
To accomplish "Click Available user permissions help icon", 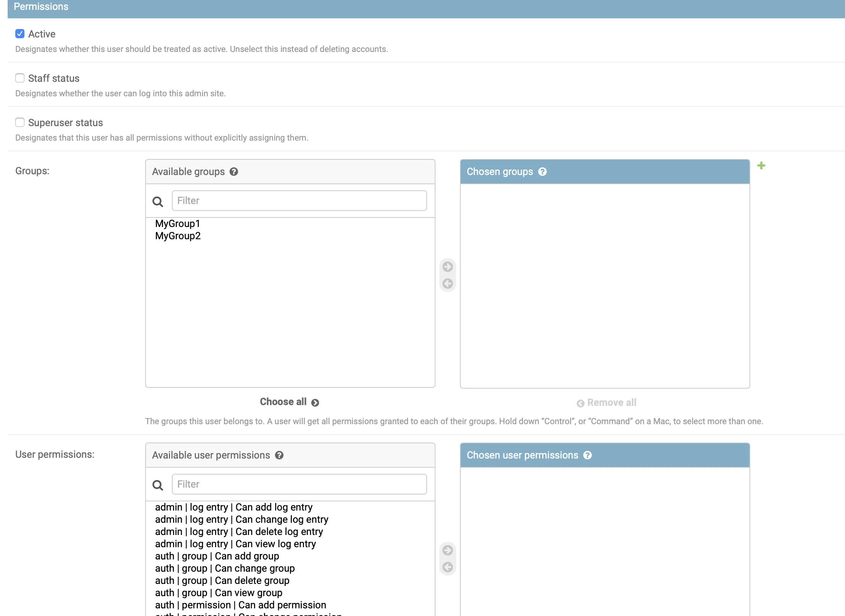I will click(x=279, y=455).
